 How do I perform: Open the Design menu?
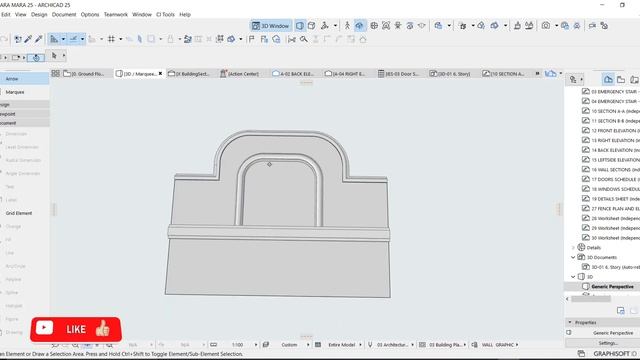click(x=39, y=14)
